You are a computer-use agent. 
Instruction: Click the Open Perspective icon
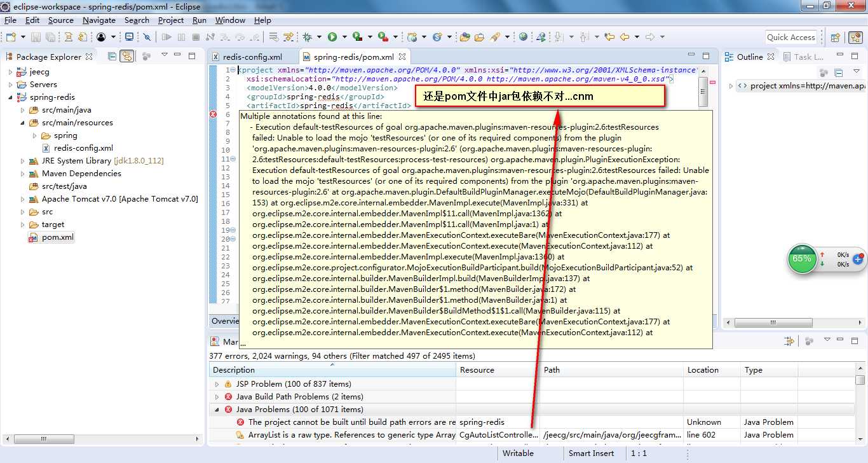tap(836, 38)
